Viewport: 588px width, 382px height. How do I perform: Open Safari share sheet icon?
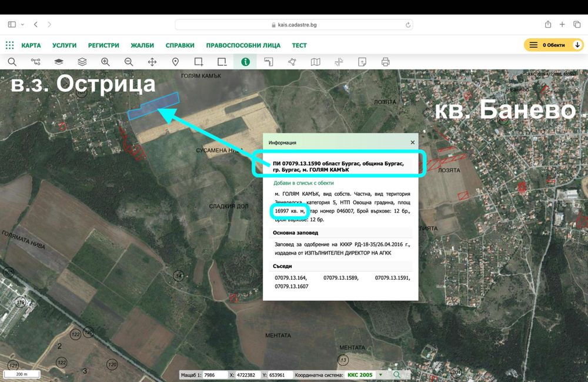pos(548,24)
